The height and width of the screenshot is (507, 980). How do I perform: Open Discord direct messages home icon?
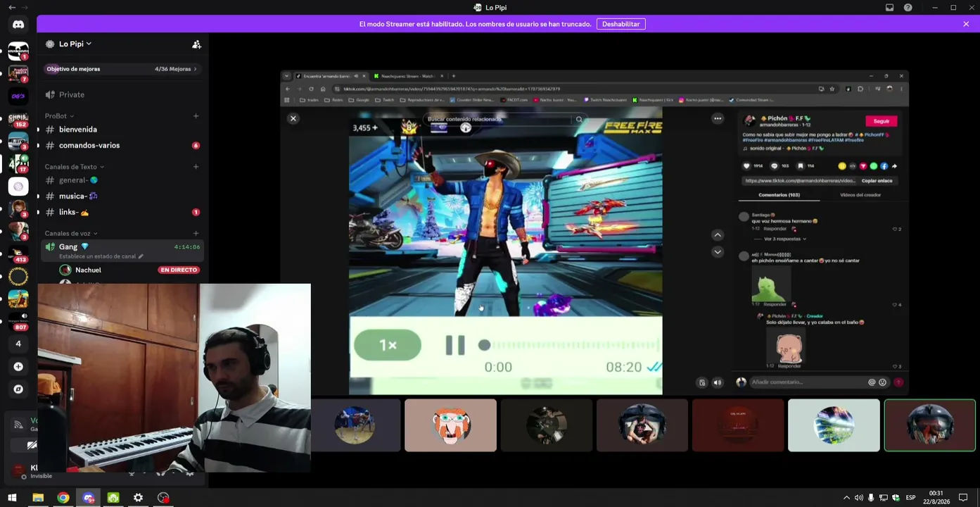(x=18, y=25)
